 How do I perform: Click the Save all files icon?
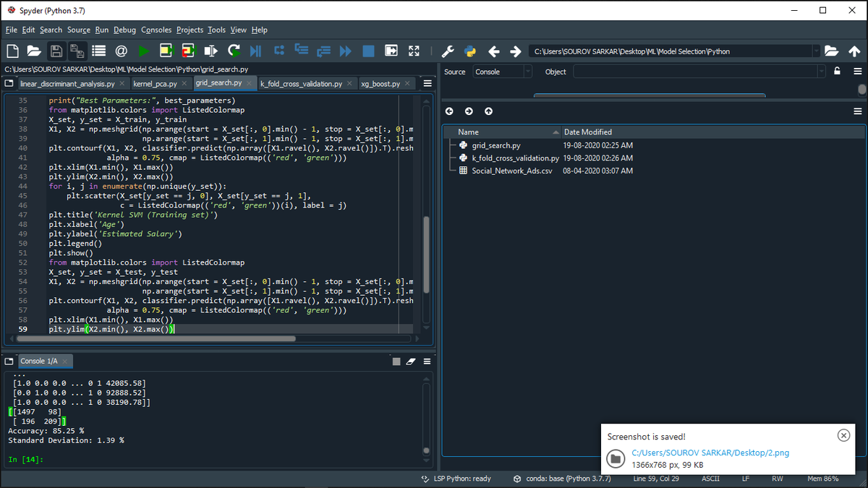pyautogui.click(x=77, y=51)
